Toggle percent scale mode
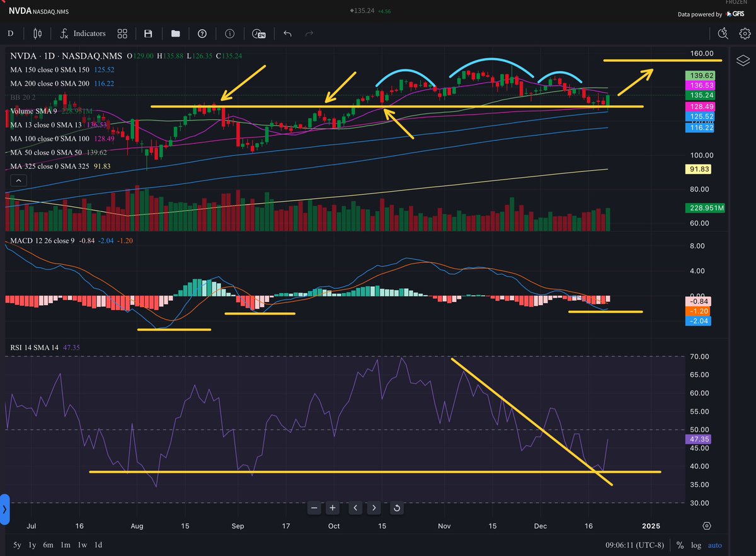This screenshot has width=756, height=556. point(680,545)
